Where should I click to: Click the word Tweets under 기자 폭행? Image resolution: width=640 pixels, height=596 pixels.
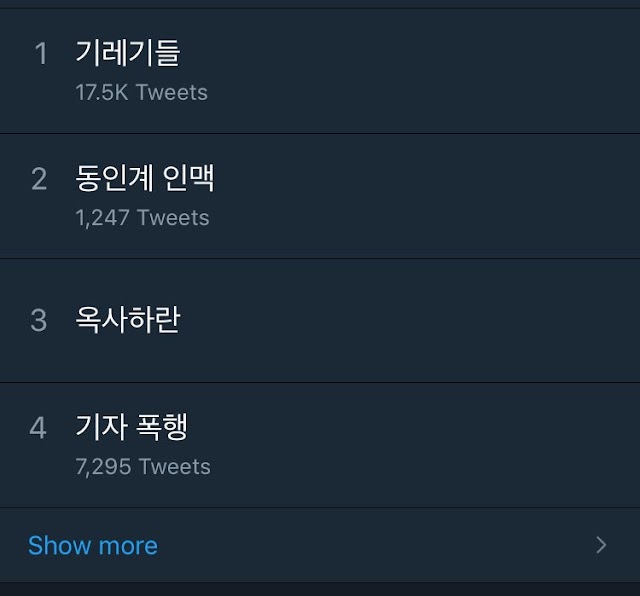click(175, 467)
